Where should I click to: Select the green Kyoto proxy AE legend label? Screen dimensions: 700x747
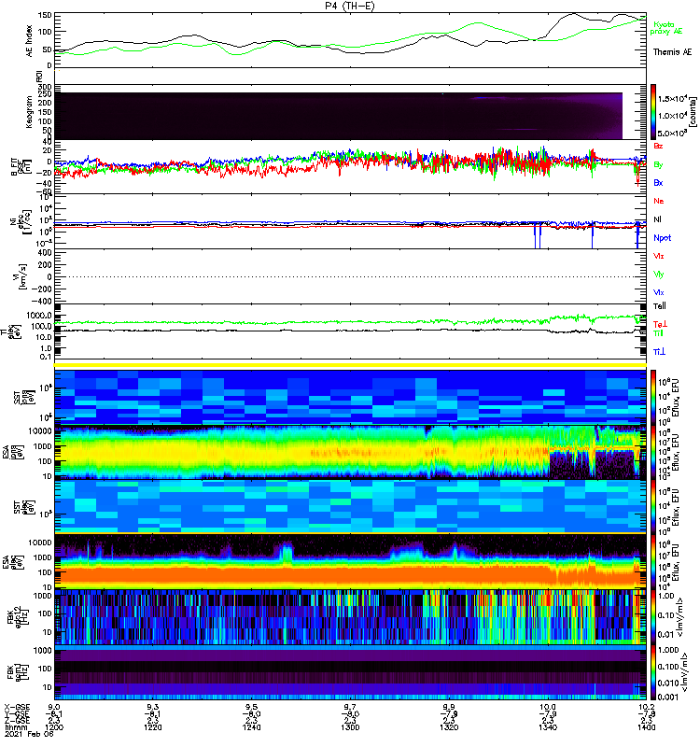pyautogui.click(x=665, y=28)
